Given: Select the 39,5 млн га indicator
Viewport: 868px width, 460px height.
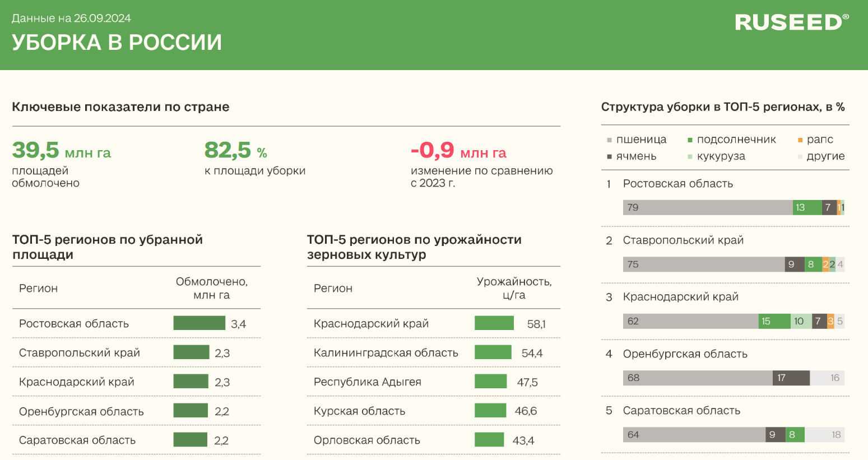Looking at the screenshot, I should (x=62, y=151).
